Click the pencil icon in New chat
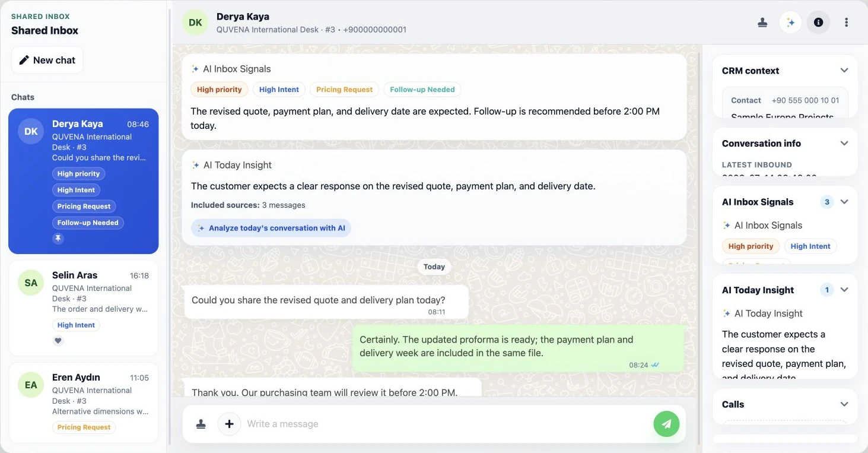Image resolution: width=868 pixels, height=453 pixels. point(24,60)
